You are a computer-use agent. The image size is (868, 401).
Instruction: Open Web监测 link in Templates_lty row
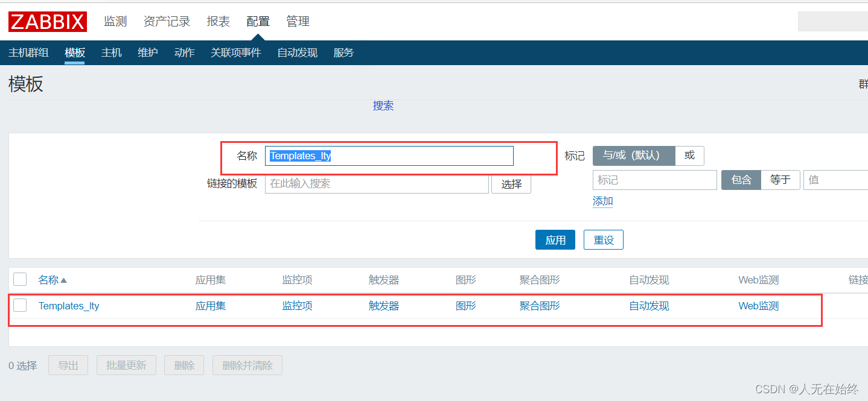click(759, 306)
